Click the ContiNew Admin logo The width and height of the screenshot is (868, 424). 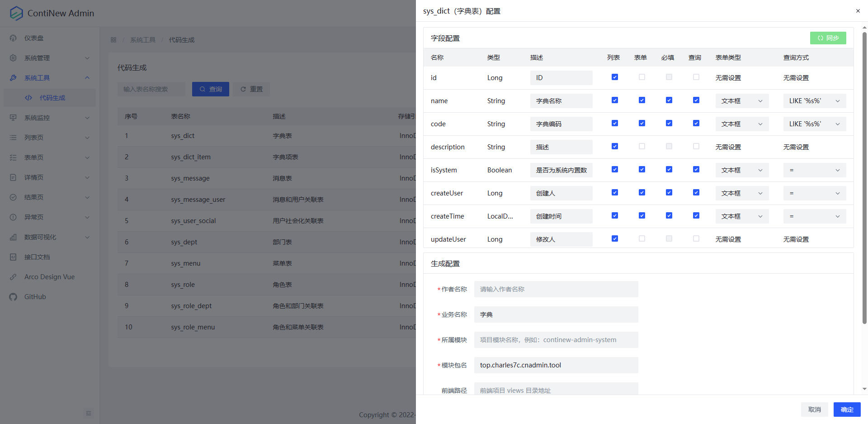(16, 13)
